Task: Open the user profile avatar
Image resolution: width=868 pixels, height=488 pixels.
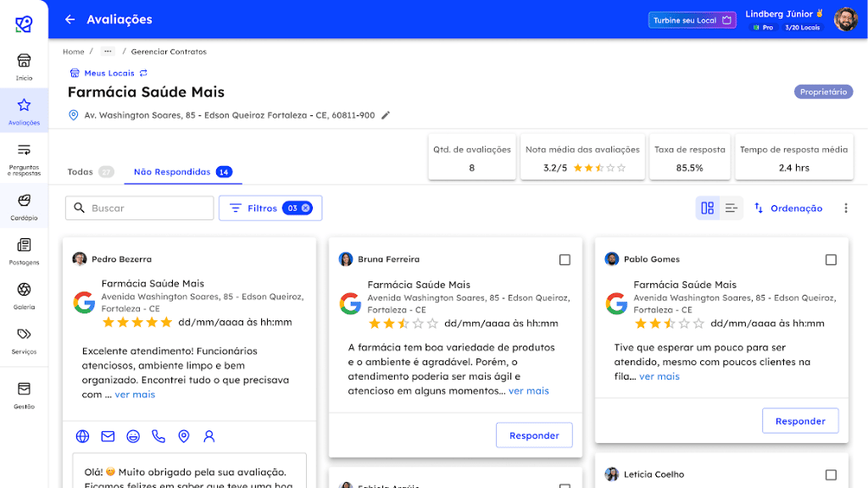Action: (845, 19)
